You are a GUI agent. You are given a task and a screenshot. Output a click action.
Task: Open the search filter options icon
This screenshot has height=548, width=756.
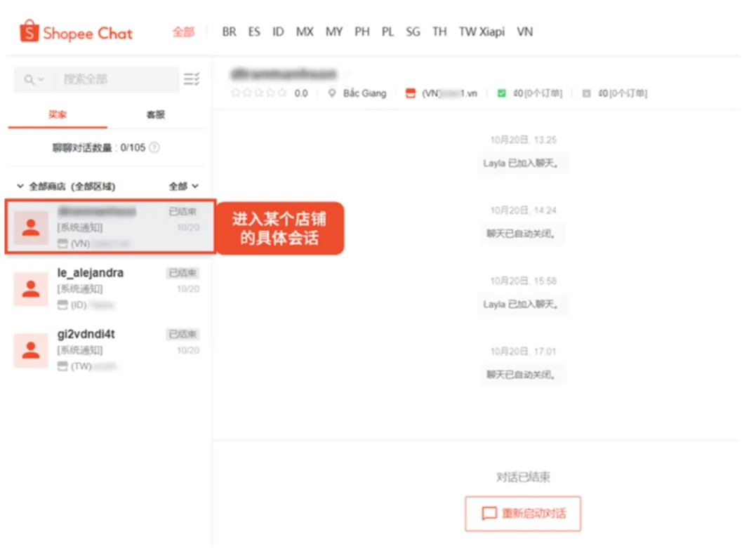190,79
